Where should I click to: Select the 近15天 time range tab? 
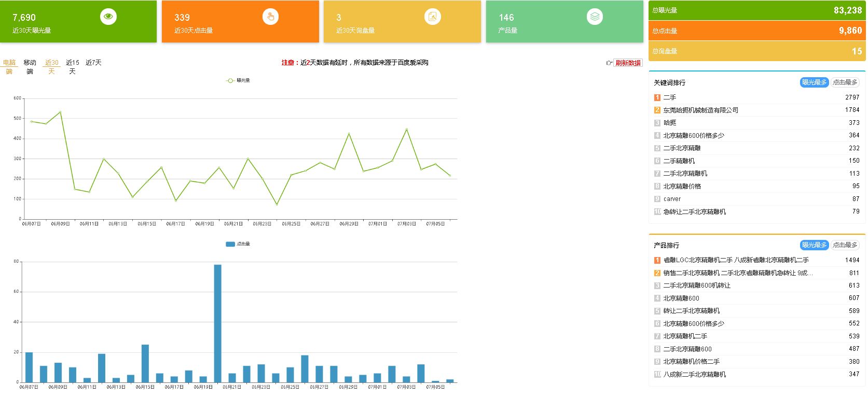72,67
